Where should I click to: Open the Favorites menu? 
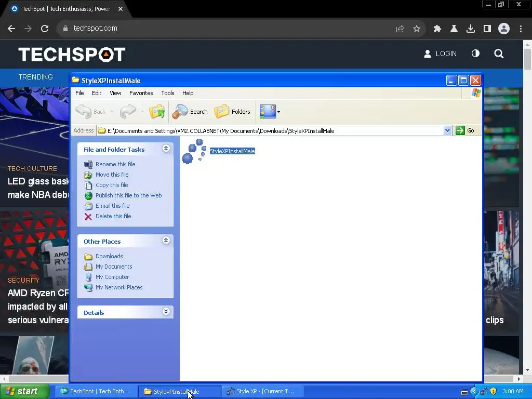point(141,93)
